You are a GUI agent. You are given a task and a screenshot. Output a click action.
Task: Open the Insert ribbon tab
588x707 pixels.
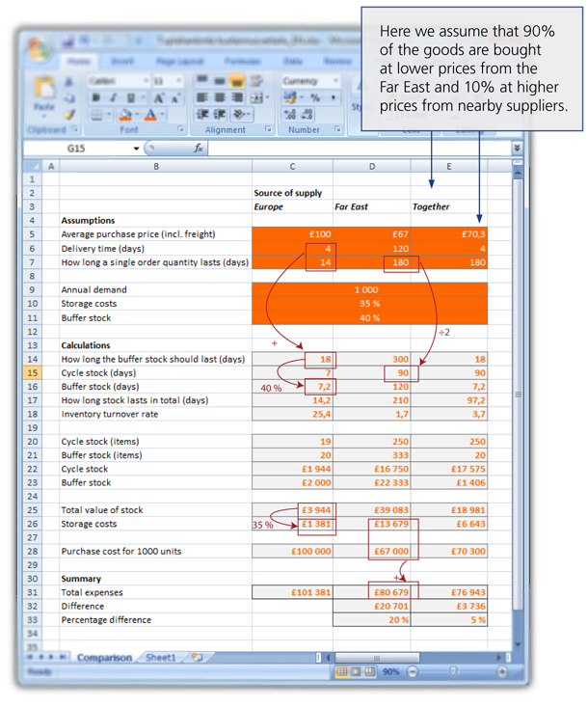[x=121, y=62]
